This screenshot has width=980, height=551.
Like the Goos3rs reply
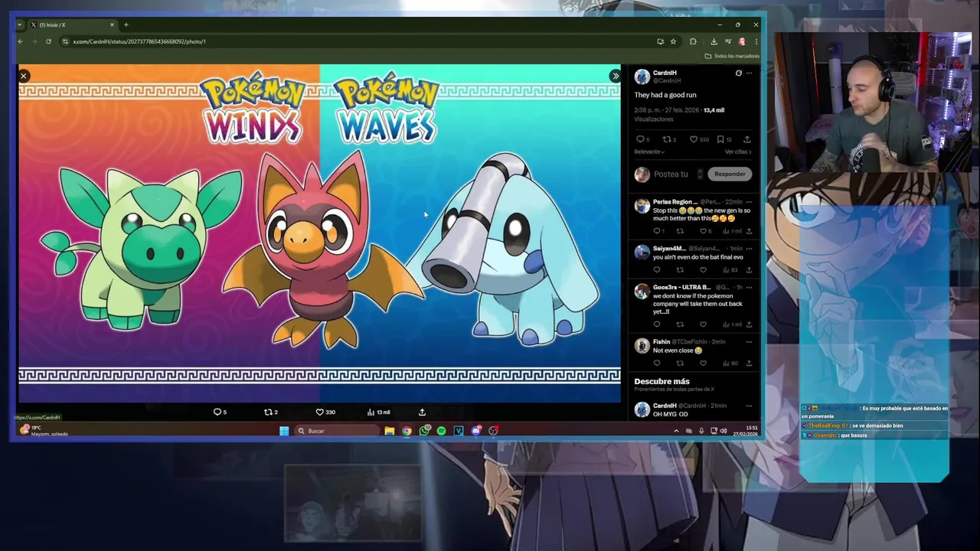point(703,324)
